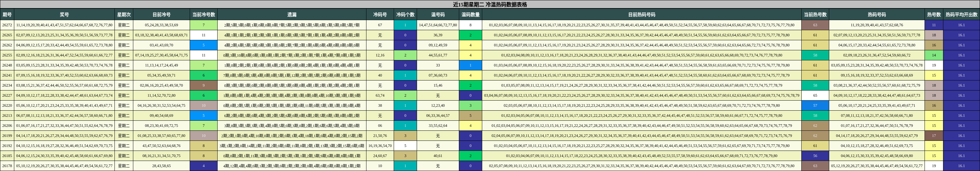Select the 目前热码号码 column header
The height and width of the screenshot is (171, 980).
click(x=642, y=15)
